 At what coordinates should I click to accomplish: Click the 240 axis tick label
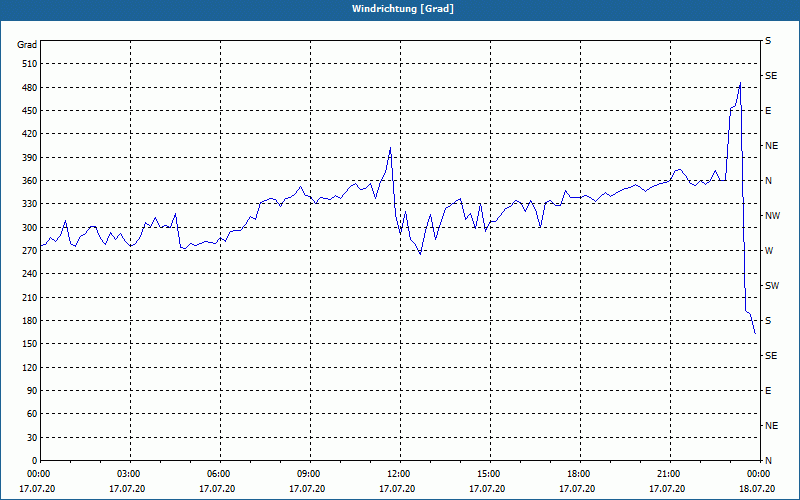click(x=30, y=273)
